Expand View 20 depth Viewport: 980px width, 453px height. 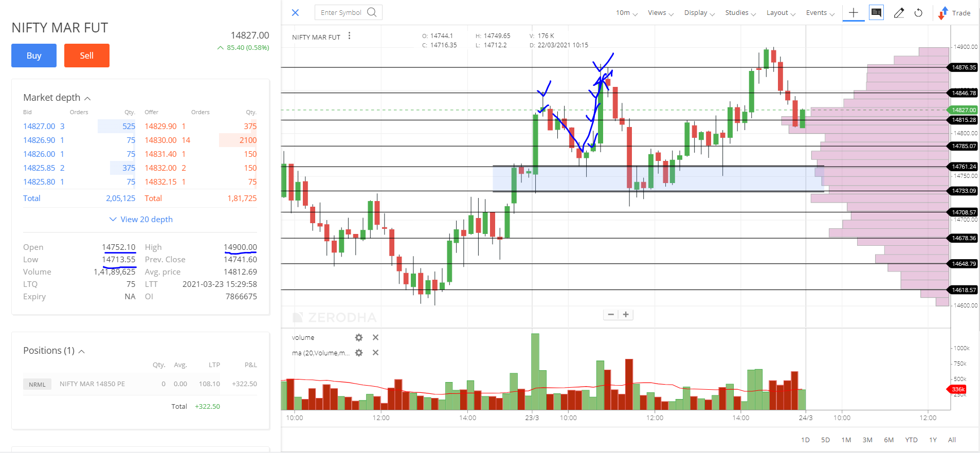[x=141, y=220]
